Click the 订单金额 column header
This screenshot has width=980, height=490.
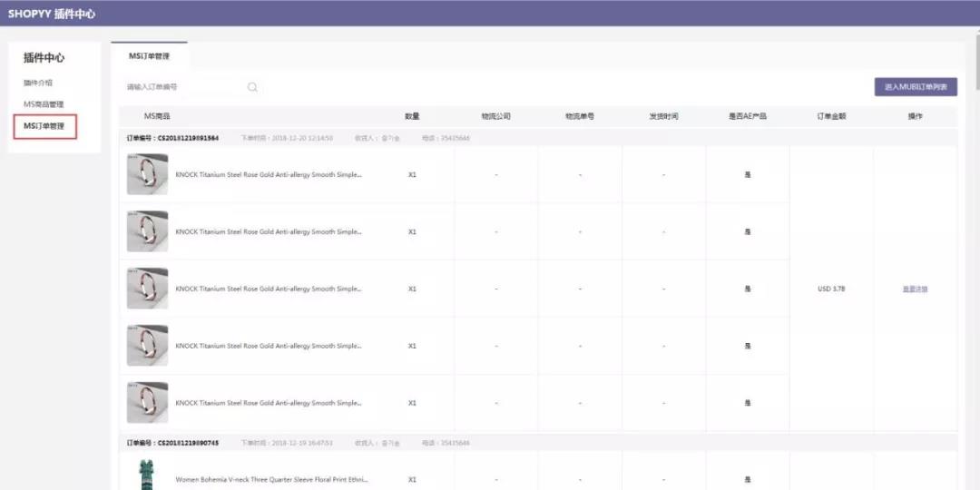tap(831, 116)
